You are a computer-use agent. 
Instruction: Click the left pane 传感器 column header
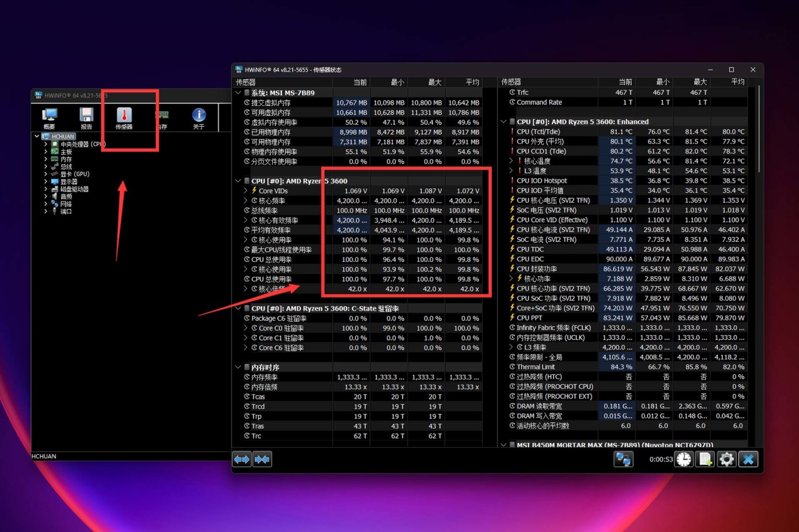click(x=283, y=82)
